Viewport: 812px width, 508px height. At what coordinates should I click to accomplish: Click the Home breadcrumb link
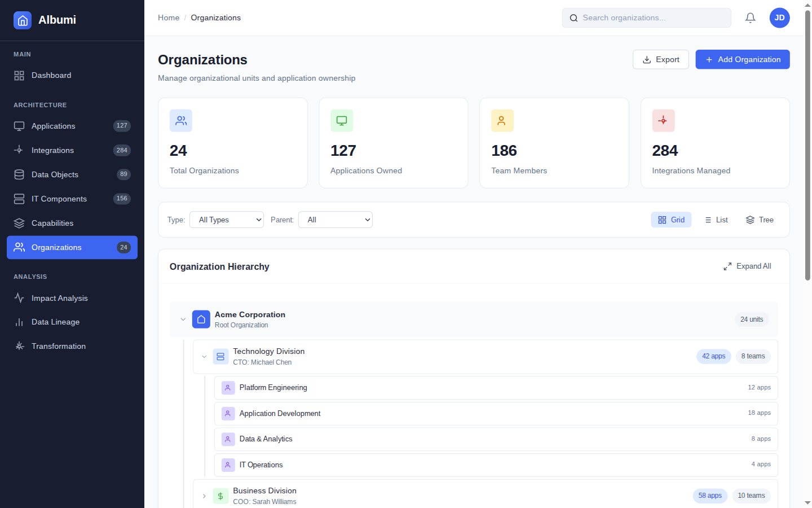[169, 17]
